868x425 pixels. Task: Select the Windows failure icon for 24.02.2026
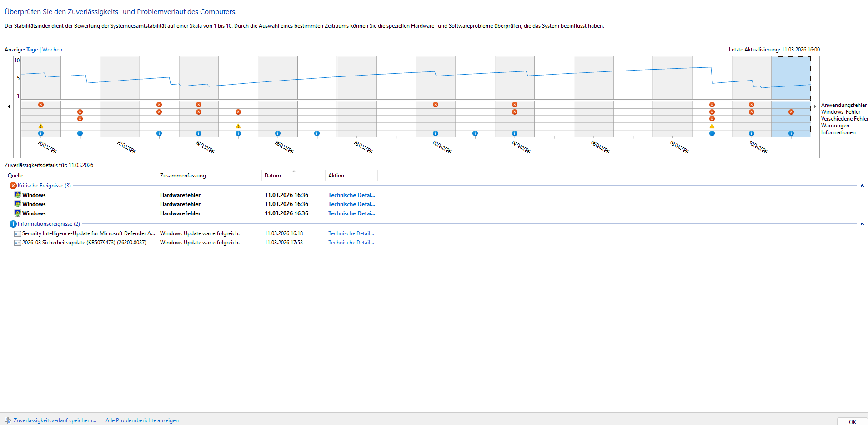pos(199,112)
